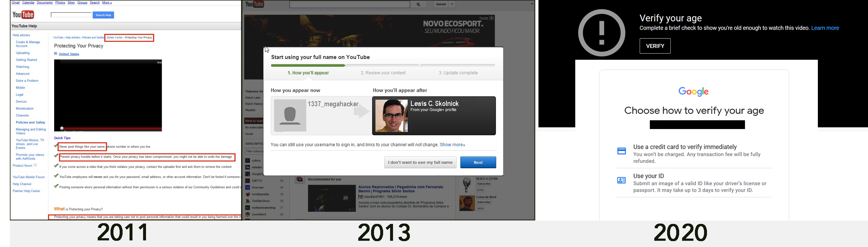Open Monetization in the help sidebar
Screen dimensions: 868x247
pos(25,108)
